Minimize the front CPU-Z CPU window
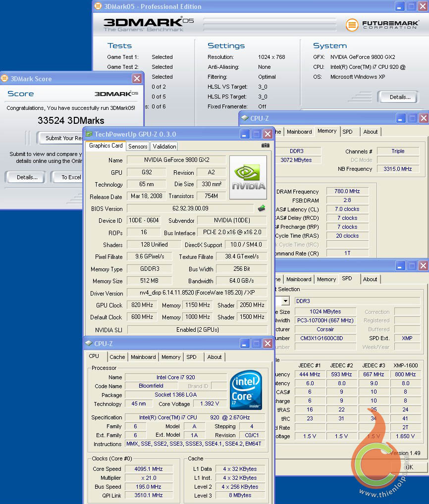Image resolution: width=429 pixels, height=504 pixels. point(244,344)
